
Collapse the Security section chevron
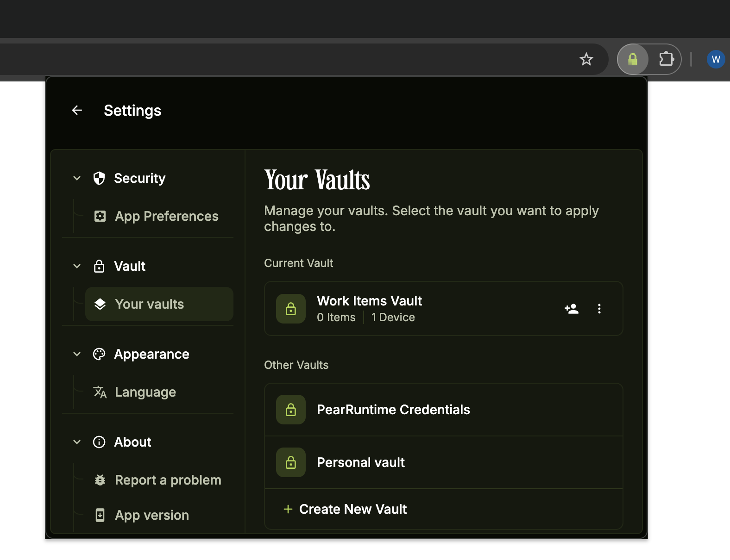tap(77, 178)
